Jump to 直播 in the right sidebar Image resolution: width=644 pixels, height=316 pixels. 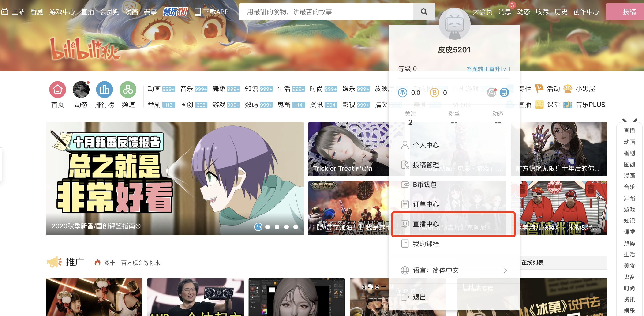coord(629,131)
